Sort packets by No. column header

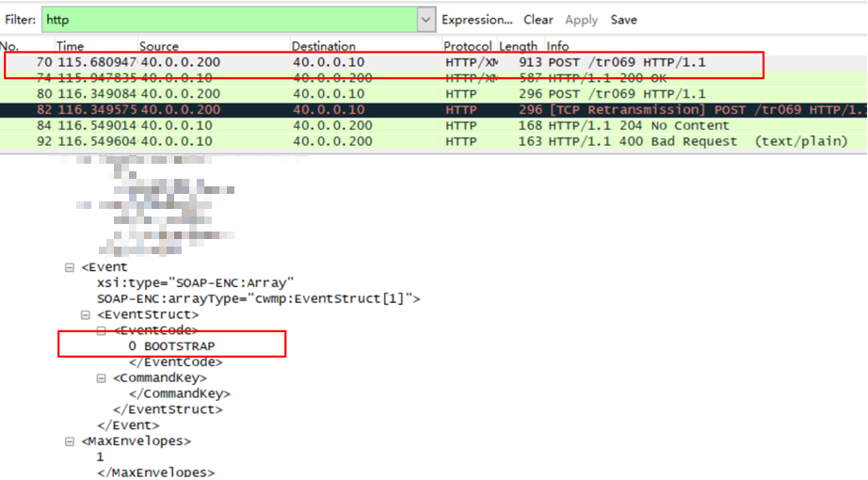pyautogui.click(x=9, y=46)
